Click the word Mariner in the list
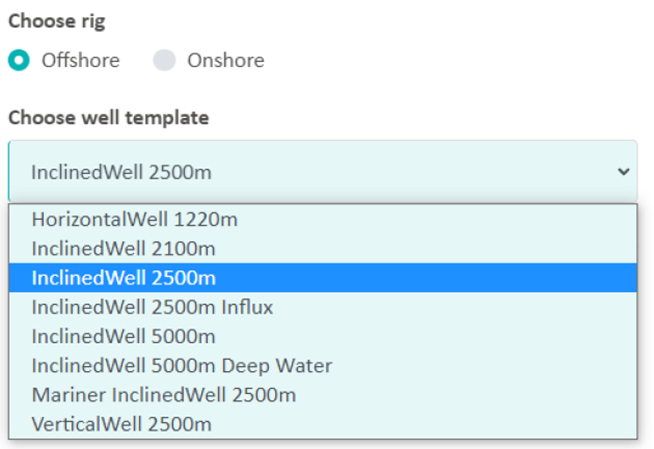Screen dimensions: 654x449 point(65,395)
